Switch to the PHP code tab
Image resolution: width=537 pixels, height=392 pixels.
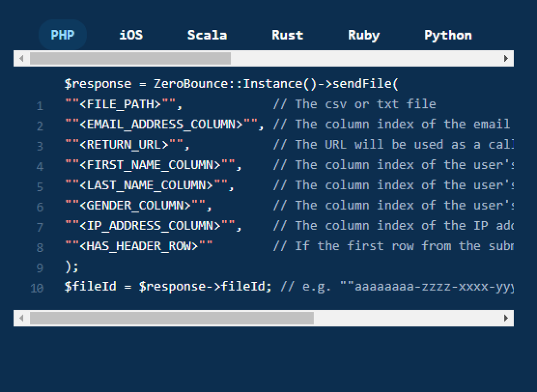pos(62,35)
